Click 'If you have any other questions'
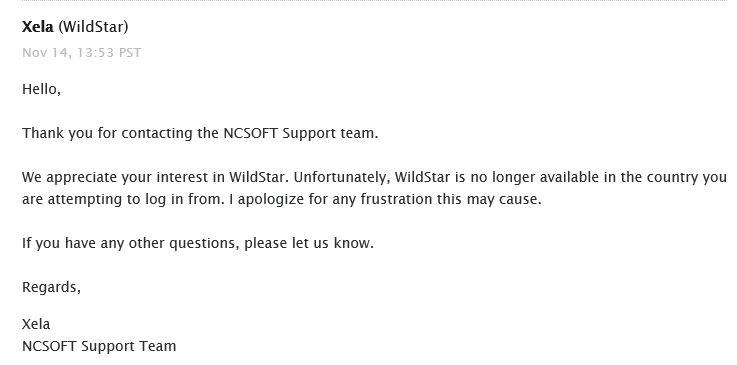Image resolution: width=737 pixels, height=365 pixels. coord(131,243)
